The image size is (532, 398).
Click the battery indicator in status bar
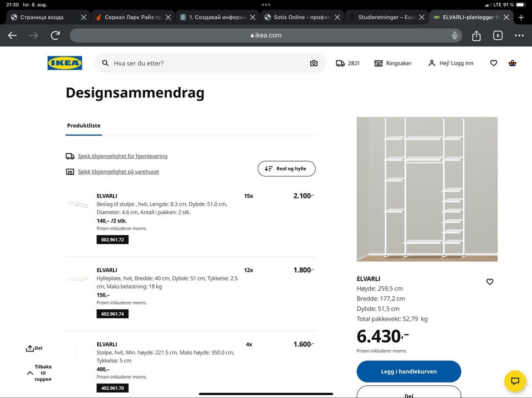[x=521, y=5]
